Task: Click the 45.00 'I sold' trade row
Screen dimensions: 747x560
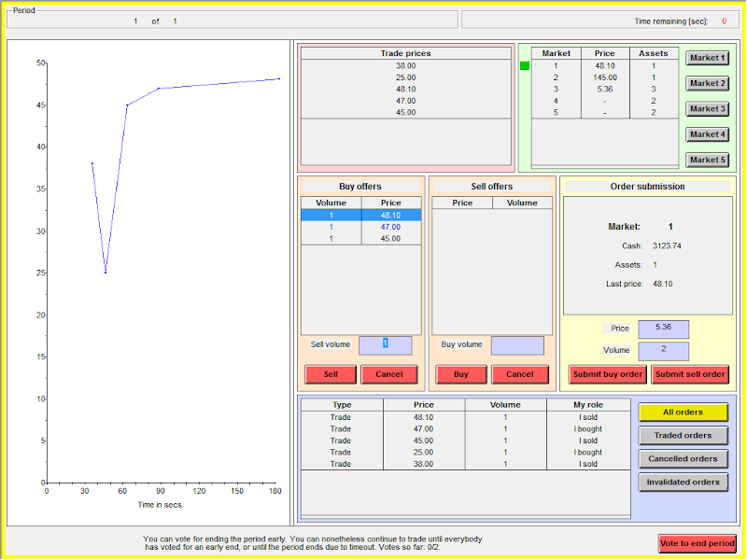Action: click(466, 441)
